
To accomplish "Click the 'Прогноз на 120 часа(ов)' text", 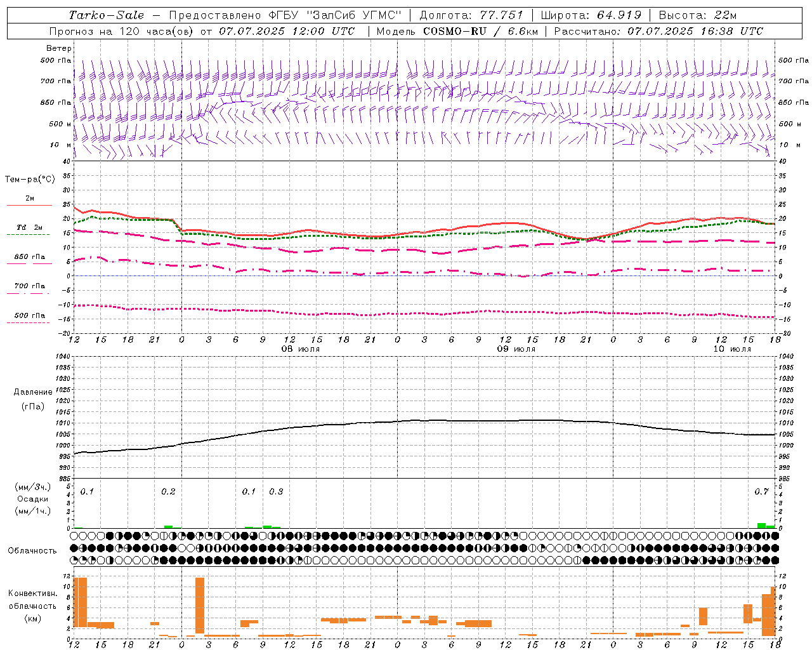I will point(122,31).
